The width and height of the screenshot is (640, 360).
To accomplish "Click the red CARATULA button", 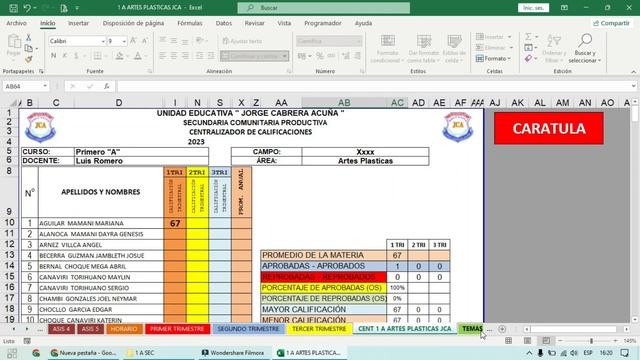I will click(549, 129).
